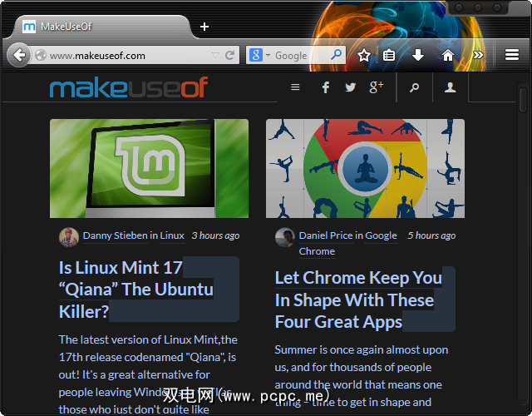Open the site search magnifier icon
Screen dimensions: 532x416
tap(414, 87)
